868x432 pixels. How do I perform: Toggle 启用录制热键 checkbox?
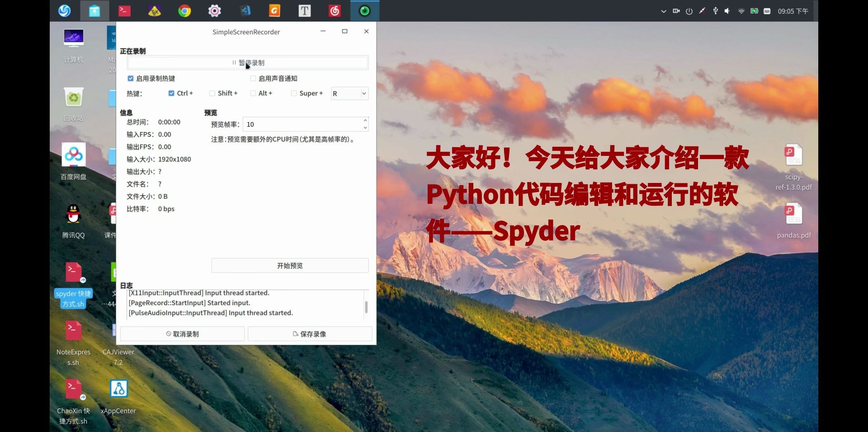click(131, 79)
